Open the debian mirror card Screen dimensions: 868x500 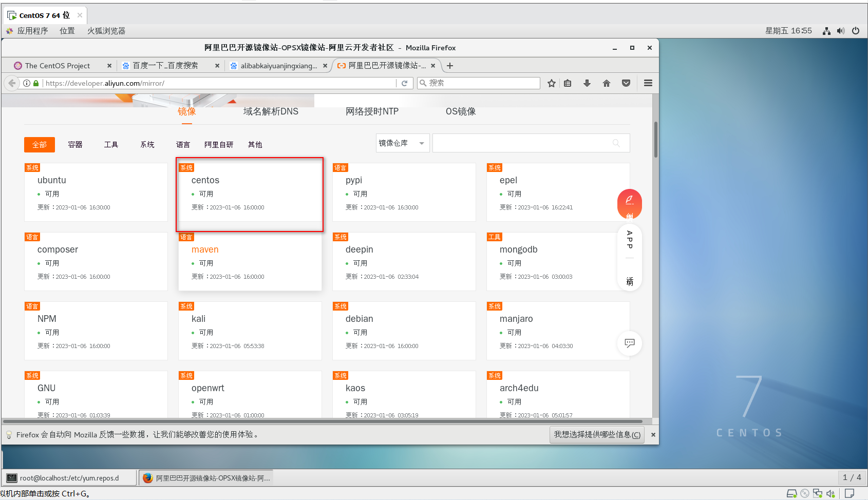(404, 331)
